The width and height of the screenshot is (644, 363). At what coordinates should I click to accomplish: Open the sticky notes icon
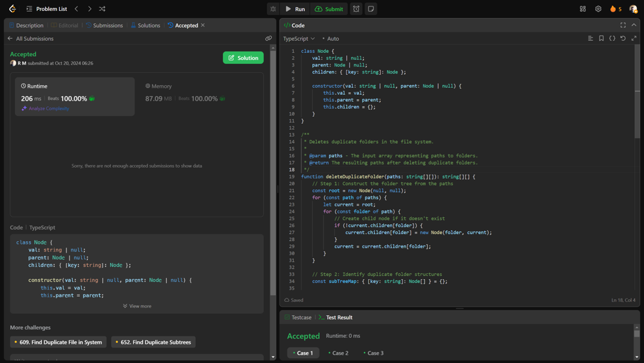pyautogui.click(x=371, y=9)
